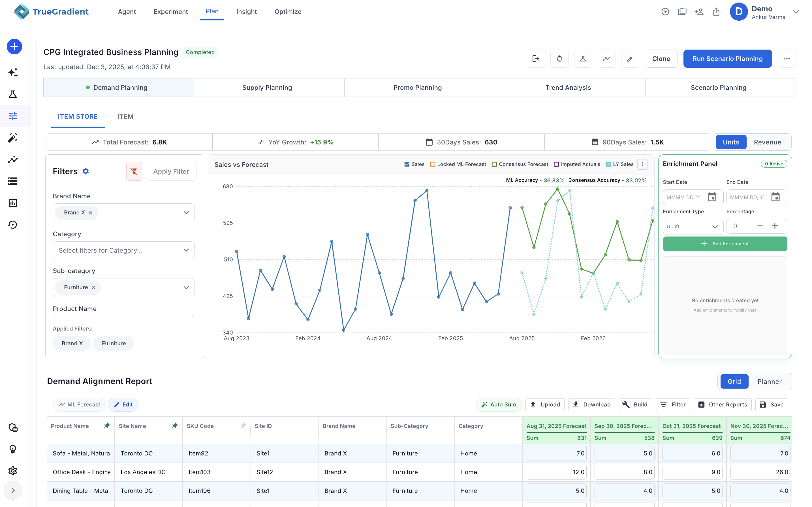Click the export icon near Clone button
The height and width of the screenshot is (507, 812).
click(x=536, y=58)
